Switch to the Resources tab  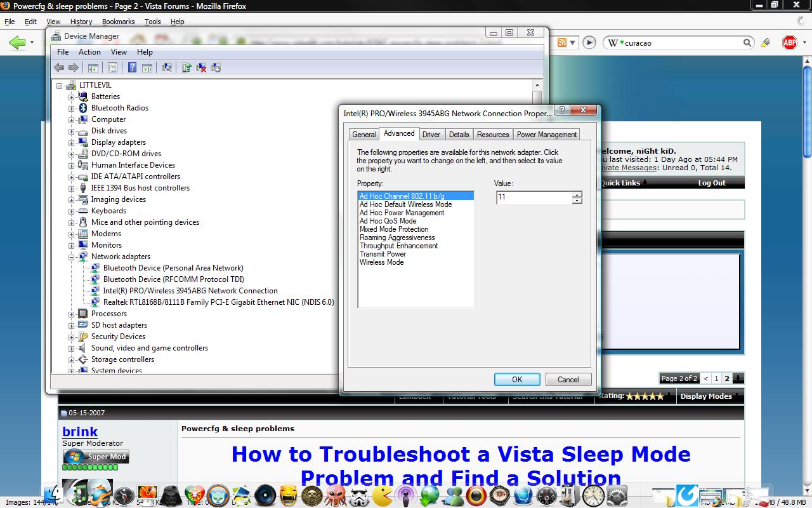(x=493, y=135)
